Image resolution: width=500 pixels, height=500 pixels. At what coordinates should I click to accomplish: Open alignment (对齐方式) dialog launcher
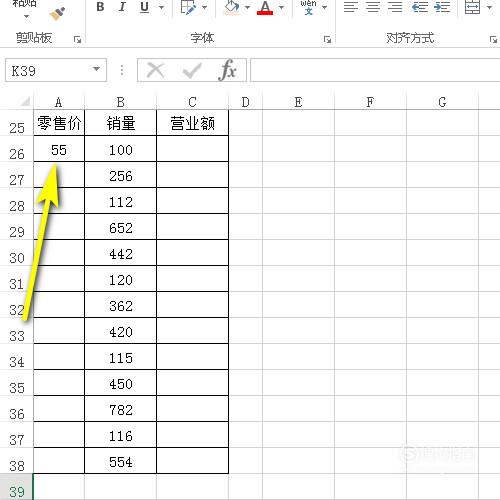click(x=493, y=40)
